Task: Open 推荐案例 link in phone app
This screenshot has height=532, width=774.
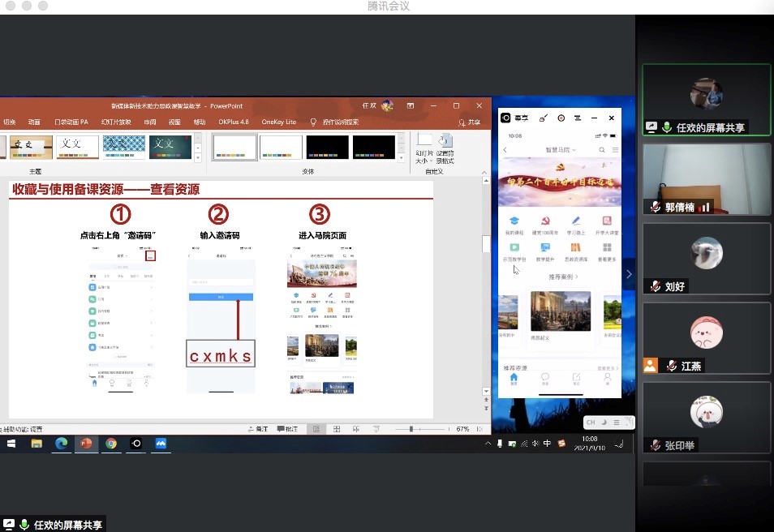Action: pyautogui.click(x=558, y=277)
